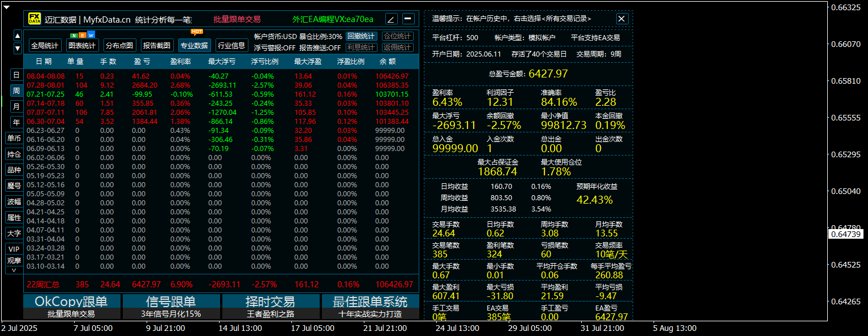Select the 品种 symbols sidebar tab
This screenshot has height=336, width=868.
click(x=14, y=170)
